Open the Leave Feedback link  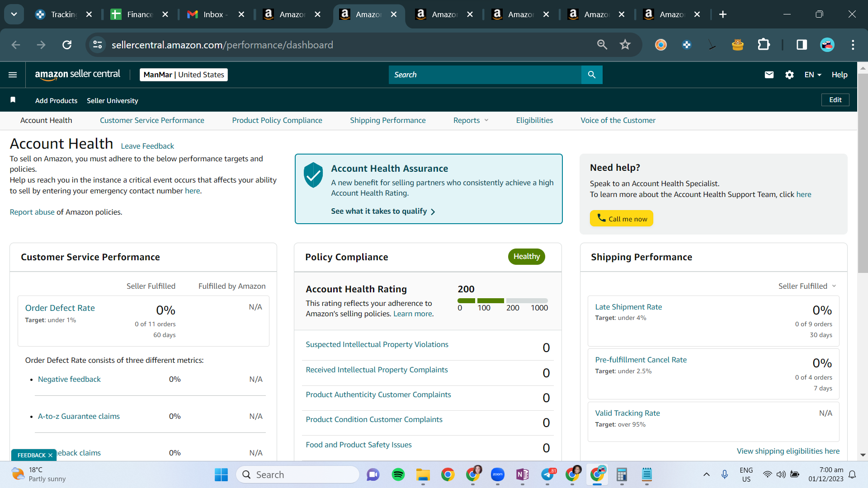(x=147, y=146)
